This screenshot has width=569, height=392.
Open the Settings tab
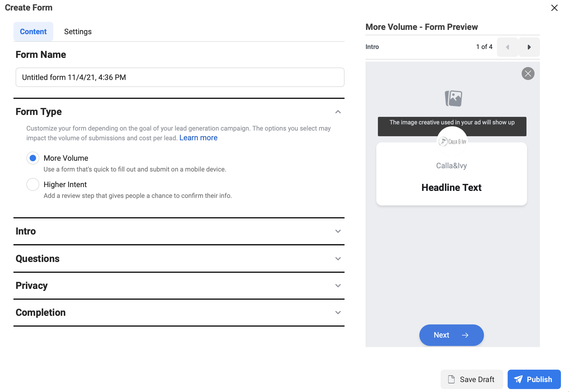click(x=78, y=31)
